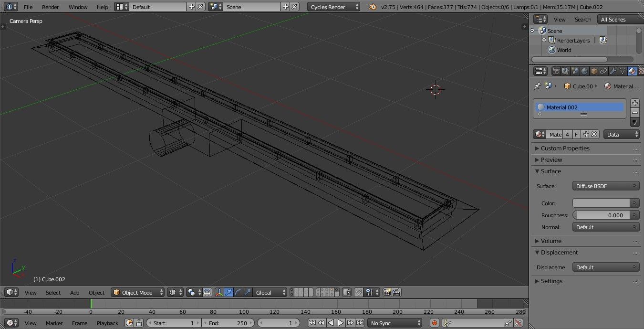The width and height of the screenshot is (644, 329).
Task: Open the Displacement Default input selector
Action: pyautogui.click(x=606, y=267)
